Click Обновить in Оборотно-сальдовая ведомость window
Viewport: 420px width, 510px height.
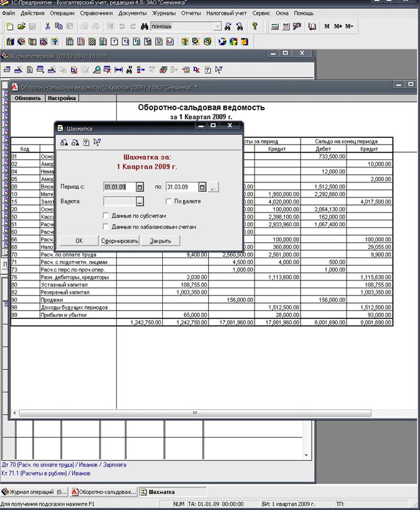click(x=28, y=98)
